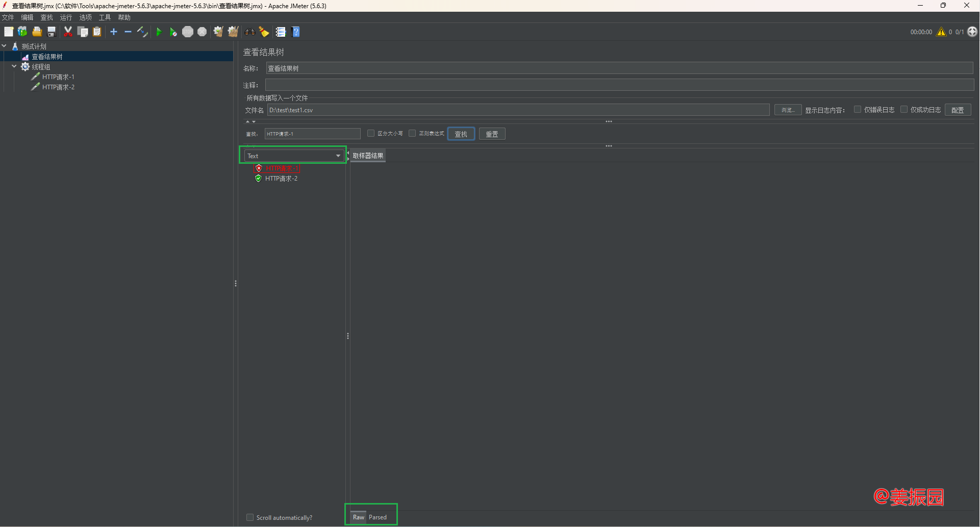Expand all tree nodes with plus icon

114,32
